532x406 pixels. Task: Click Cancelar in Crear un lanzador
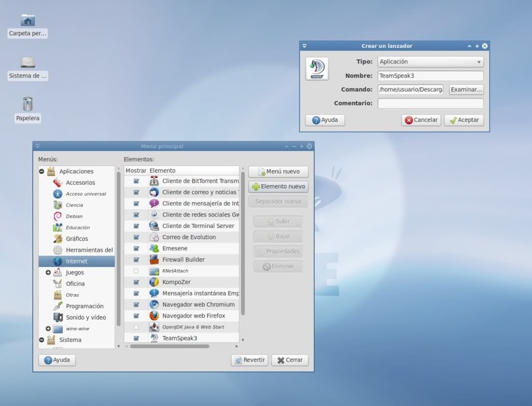421,120
